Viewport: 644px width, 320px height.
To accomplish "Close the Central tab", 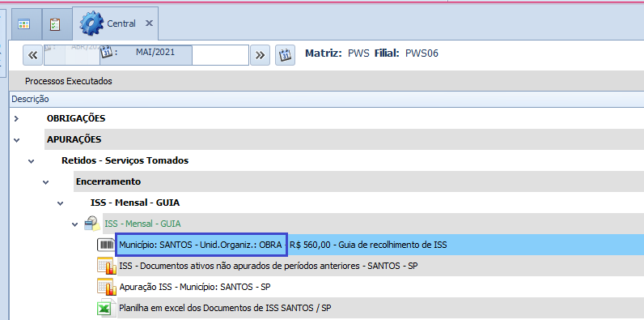I will 149,23.
